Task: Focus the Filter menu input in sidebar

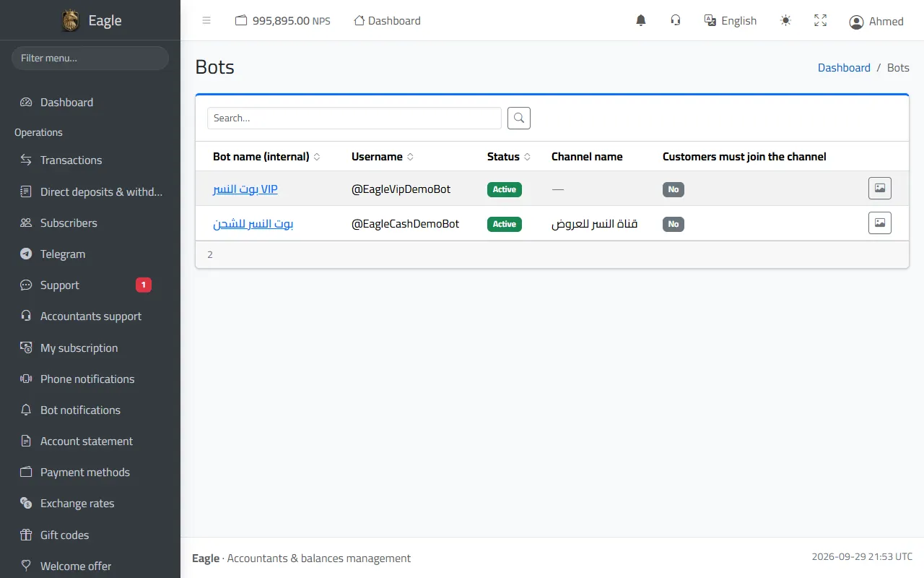Action: coord(90,58)
